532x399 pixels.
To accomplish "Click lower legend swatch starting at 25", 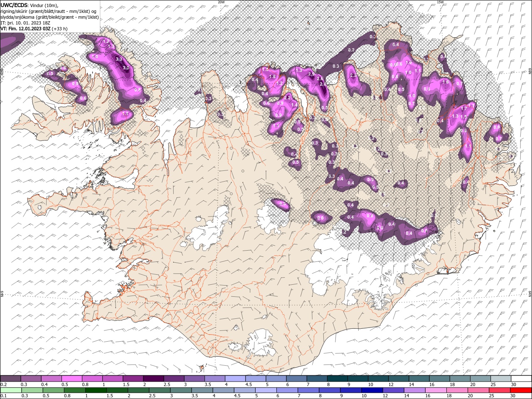I will (x=499, y=390).
